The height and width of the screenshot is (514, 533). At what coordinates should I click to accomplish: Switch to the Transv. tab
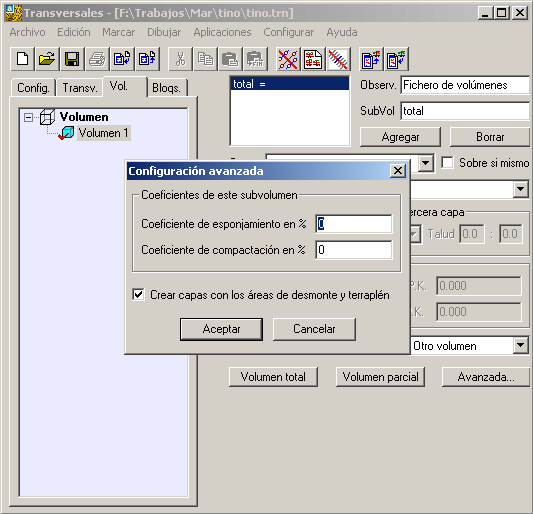coord(80,88)
